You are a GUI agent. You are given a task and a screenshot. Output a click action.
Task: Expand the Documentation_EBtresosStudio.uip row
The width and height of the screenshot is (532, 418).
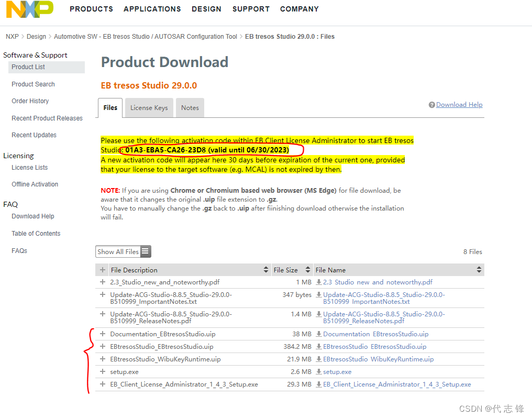103,334
